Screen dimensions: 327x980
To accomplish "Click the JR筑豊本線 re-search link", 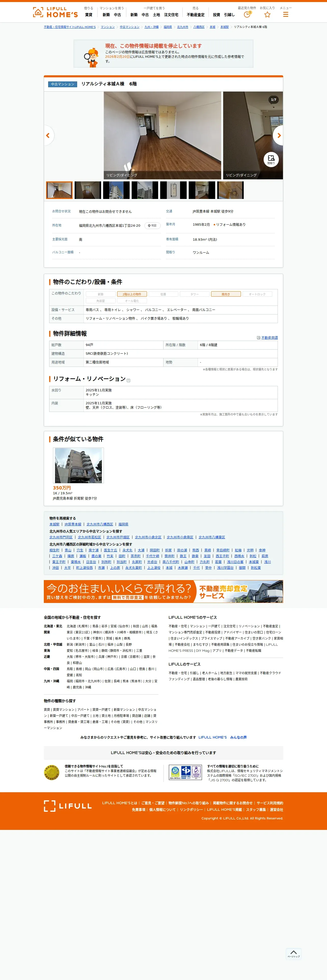I will tap(73, 524).
